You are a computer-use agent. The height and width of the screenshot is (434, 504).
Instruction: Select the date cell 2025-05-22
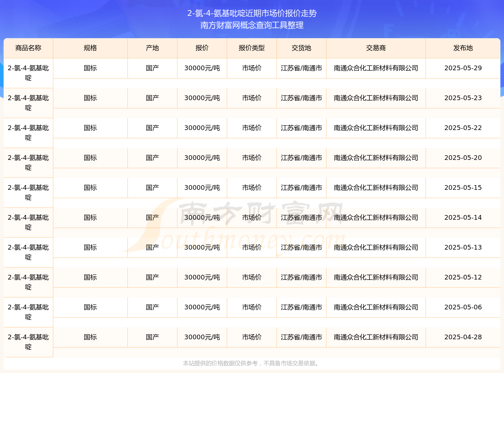click(x=463, y=128)
